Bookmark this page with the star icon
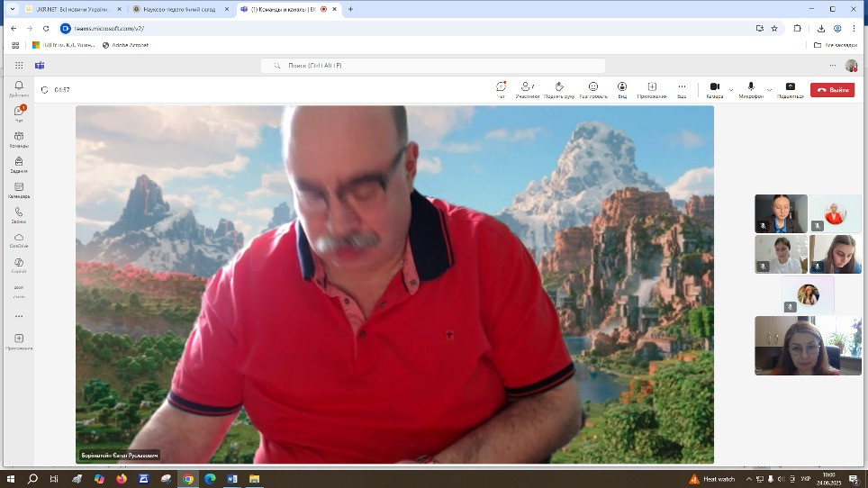The height and width of the screenshot is (488, 868). 774,28
